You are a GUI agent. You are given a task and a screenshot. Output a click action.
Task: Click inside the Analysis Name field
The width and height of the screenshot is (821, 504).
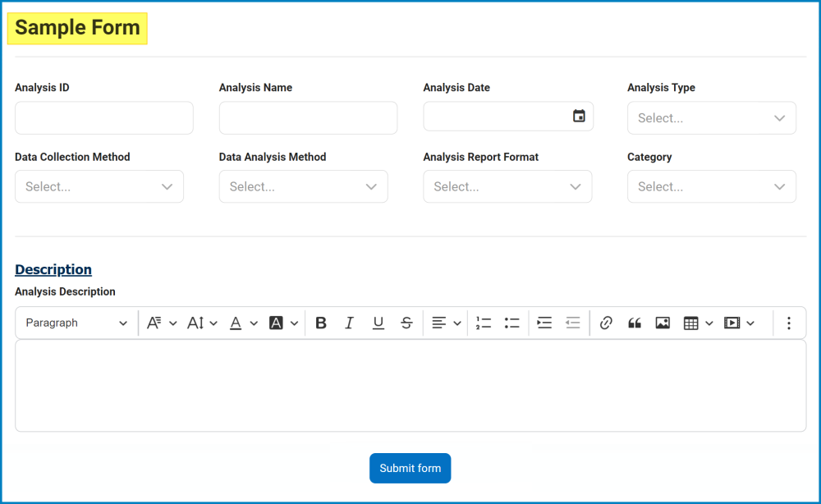pyautogui.click(x=308, y=117)
